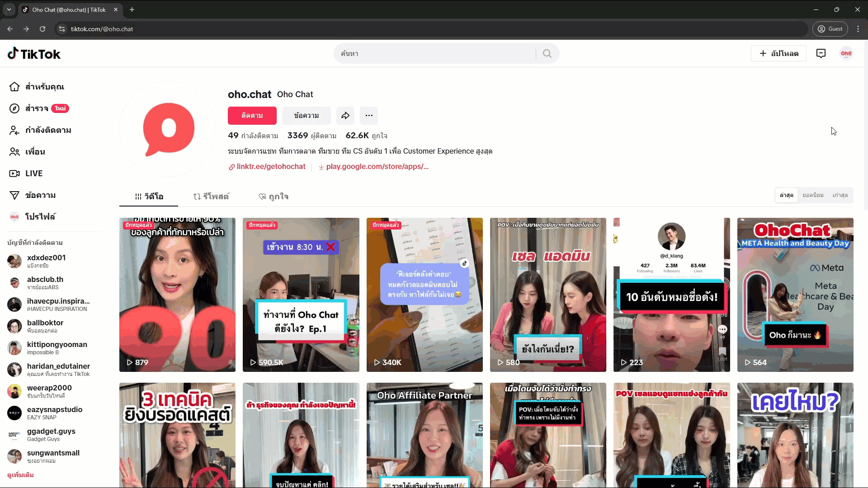The width and height of the screenshot is (868, 488).
Task: Switch to the วิดีโอ videos tab
Action: click(x=149, y=197)
